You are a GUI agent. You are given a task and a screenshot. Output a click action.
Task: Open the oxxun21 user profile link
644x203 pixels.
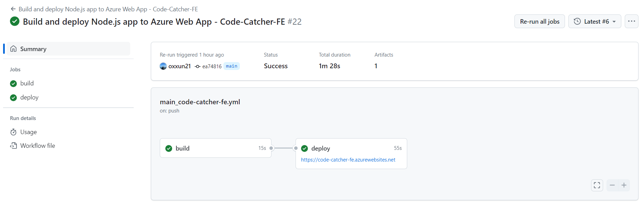tap(179, 66)
